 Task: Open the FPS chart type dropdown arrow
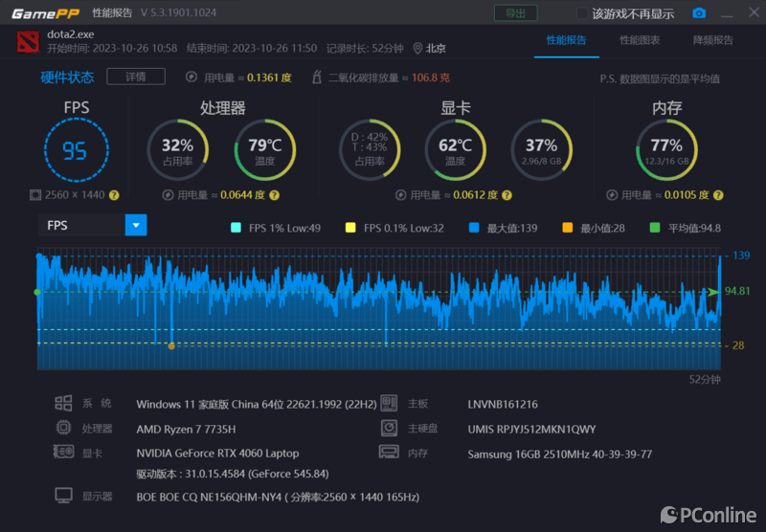pos(136,226)
